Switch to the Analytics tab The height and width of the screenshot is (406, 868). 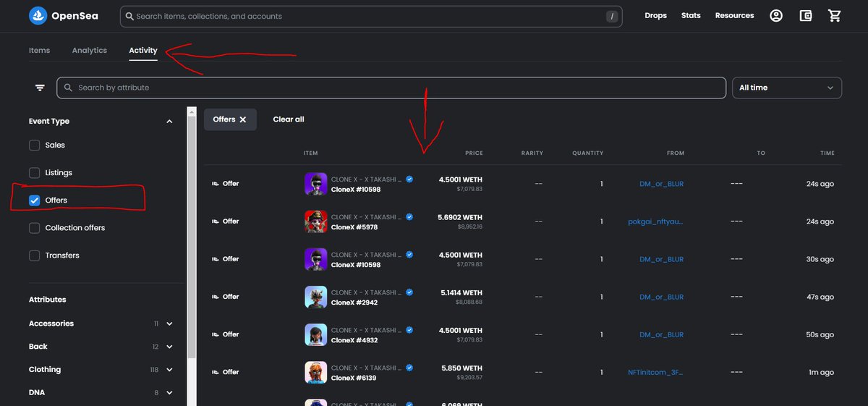pos(90,51)
